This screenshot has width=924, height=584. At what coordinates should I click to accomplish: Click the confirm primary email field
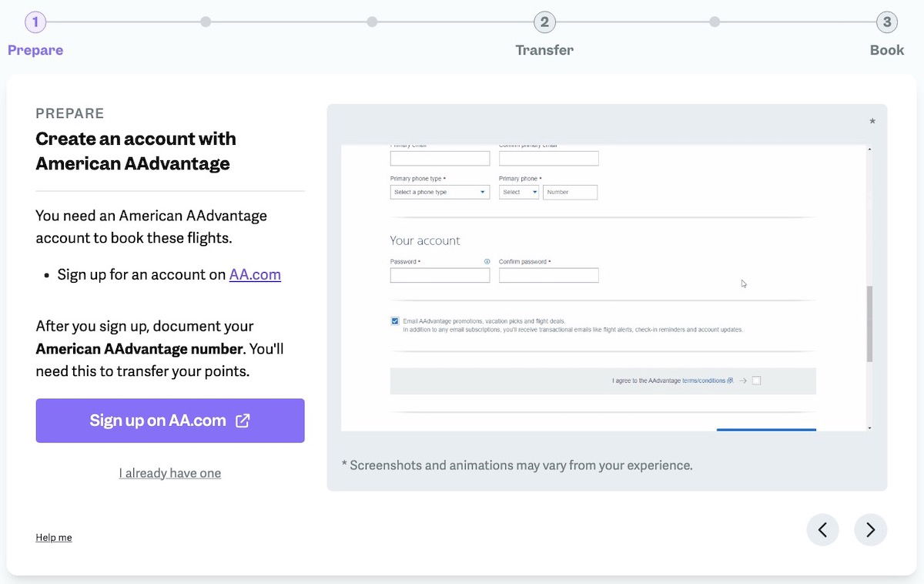(548, 158)
